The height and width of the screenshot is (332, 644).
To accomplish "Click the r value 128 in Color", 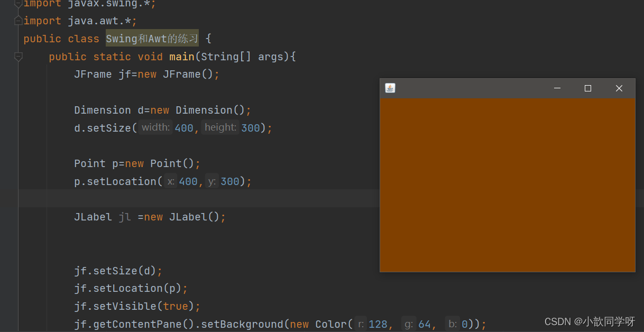I will coord(378,324).
